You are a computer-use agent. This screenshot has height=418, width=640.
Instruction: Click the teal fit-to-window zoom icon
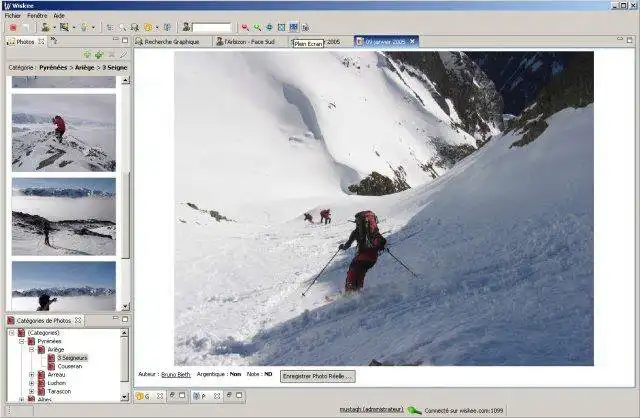[x=269, y=27]
